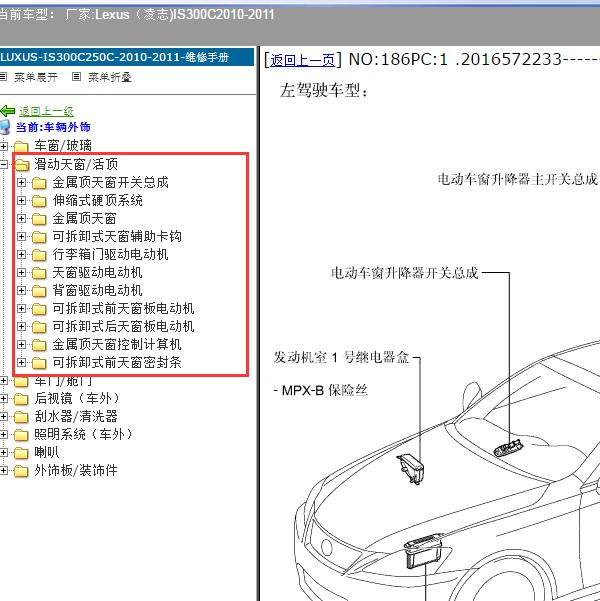Click folder icon of 车窗/玻璃
Viewport: 600px width, 601px height.
tap(21, 146)
